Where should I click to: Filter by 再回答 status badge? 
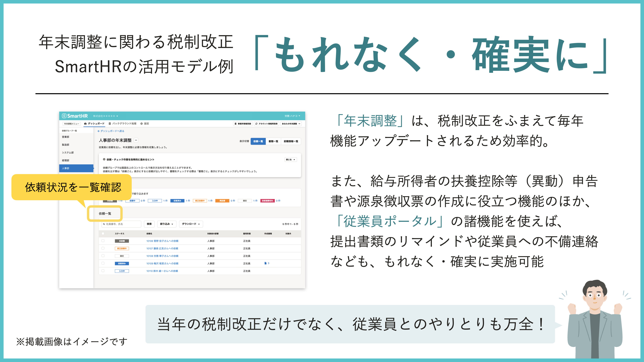coord(222,201)
